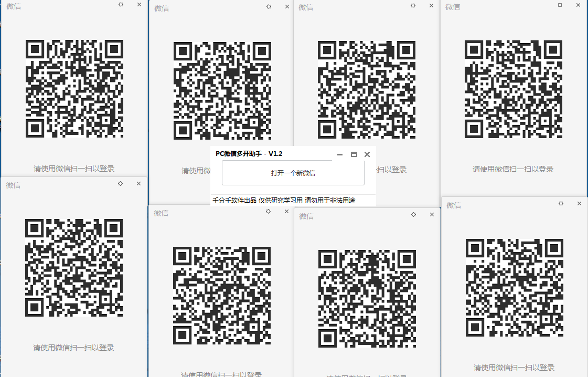The width and height of the screenshot is (588, 377).
Task: Close the top-right 微信 login window
Action: click(578, 5)
